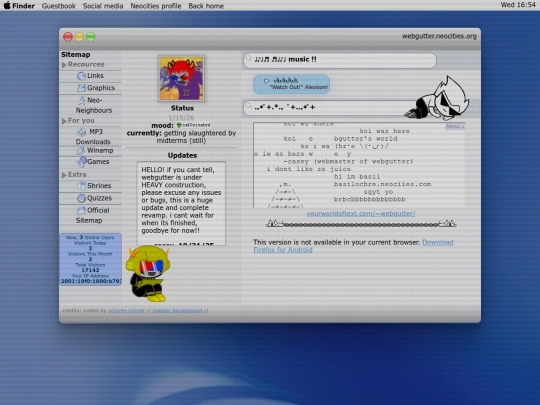Click the green zoom window button
The image size is (540, 405).
[x=91, y=37]
